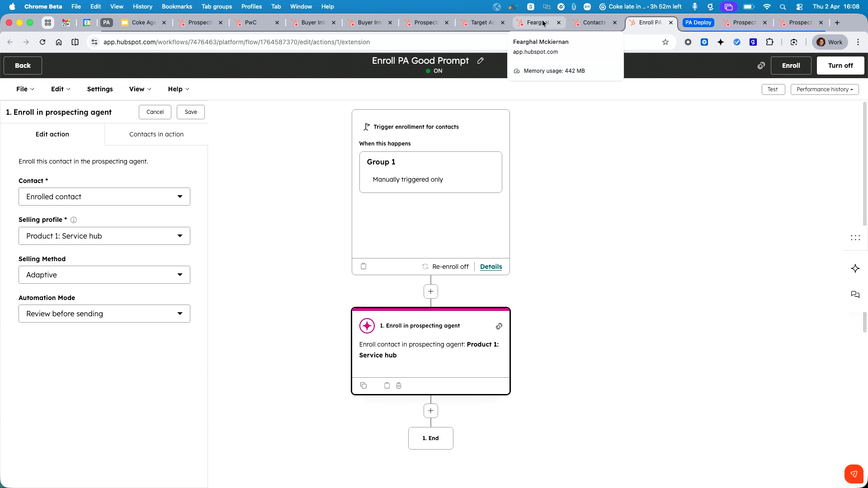Open the comments panel icon in right sidebar
Screen dimensions: 868x488
[855, 294]
